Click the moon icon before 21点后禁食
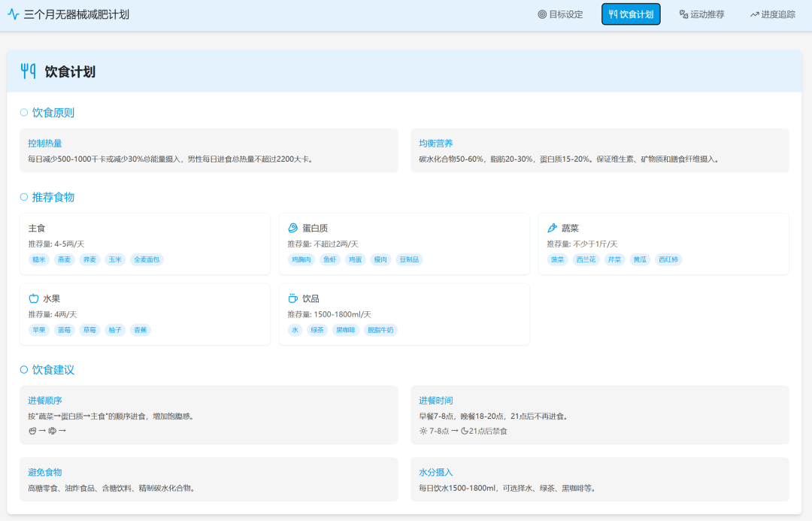Viewport: 812px width, 521px height. [x=464, y=431]
